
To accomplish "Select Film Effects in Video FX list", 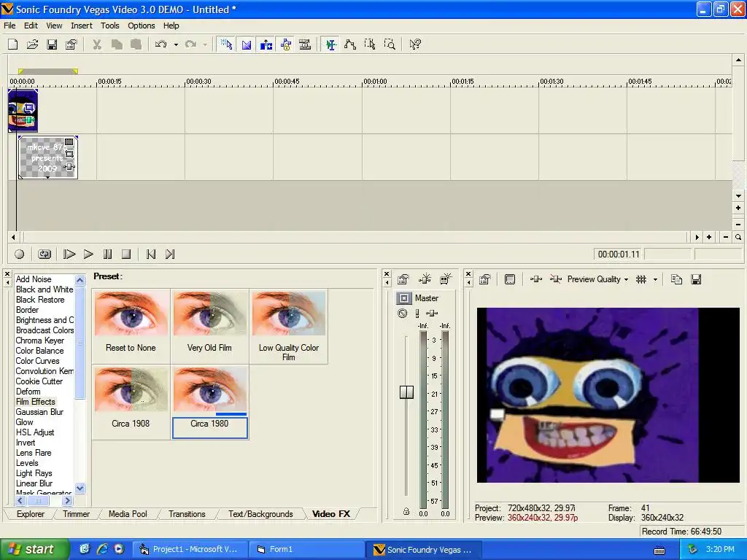I will 36,402.
